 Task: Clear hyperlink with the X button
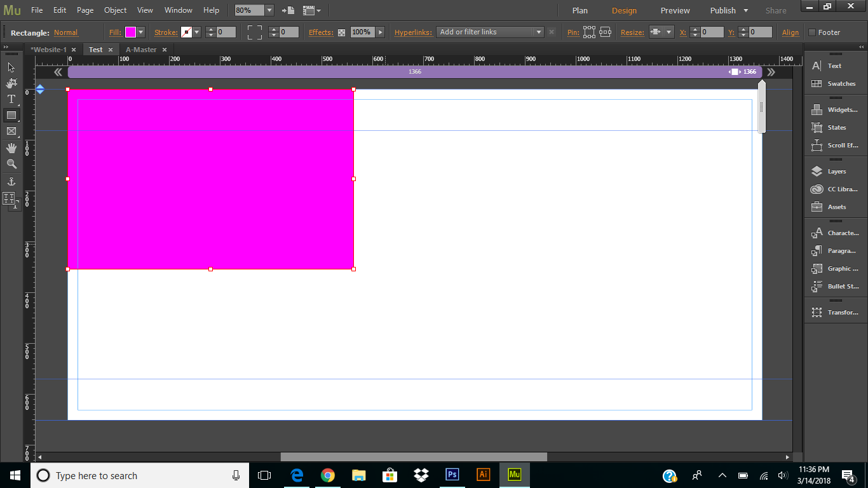coord(551,32)
